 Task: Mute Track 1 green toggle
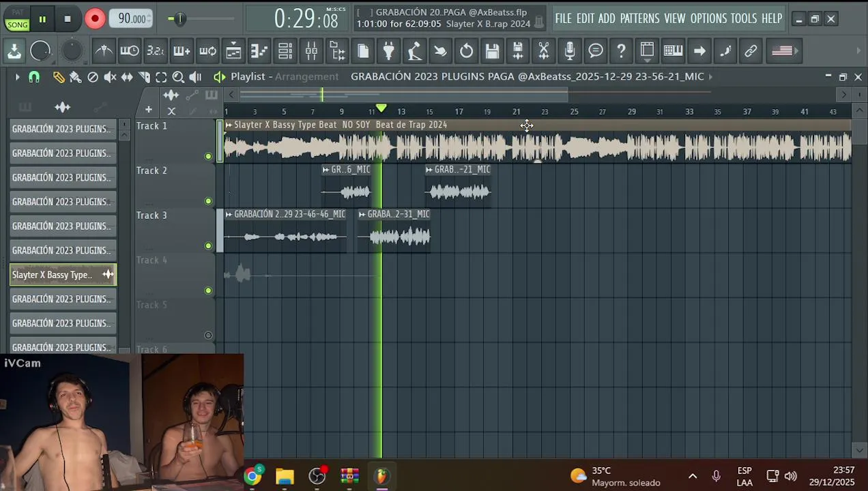pos(208,156)
